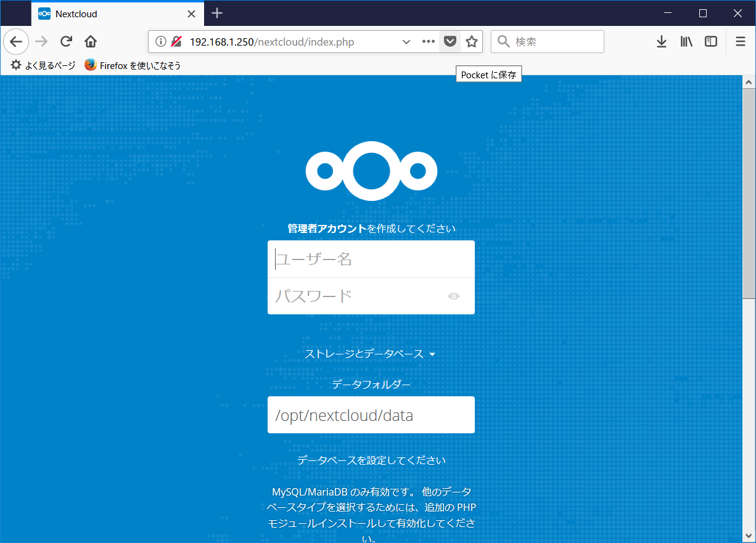The image size is (756, 543).
Task: Reload the current page
Action: pos(66,41)
